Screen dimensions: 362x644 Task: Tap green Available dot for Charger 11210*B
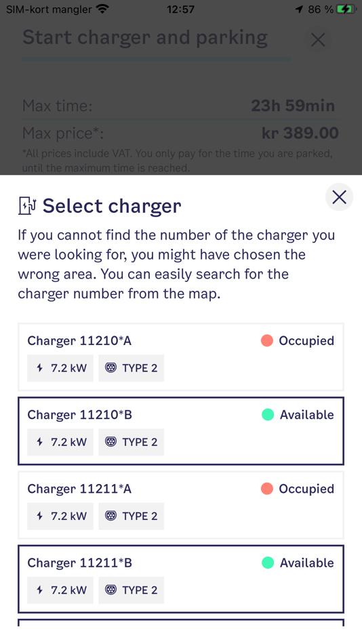(268, 414)
